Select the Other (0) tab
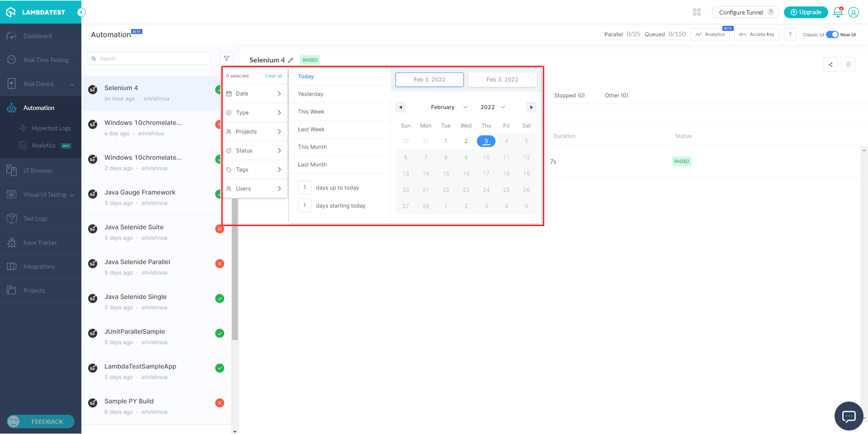Screen dimensions: 868x434 (616, 95)
